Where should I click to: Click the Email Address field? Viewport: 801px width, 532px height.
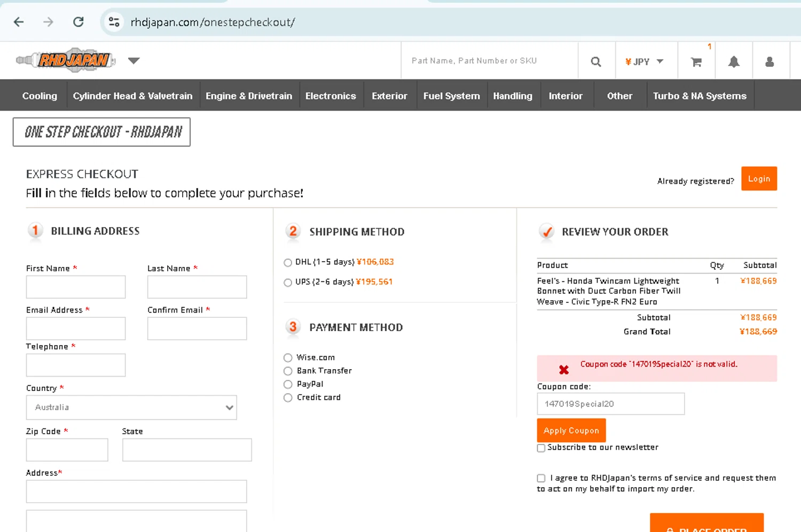(76, 328)
